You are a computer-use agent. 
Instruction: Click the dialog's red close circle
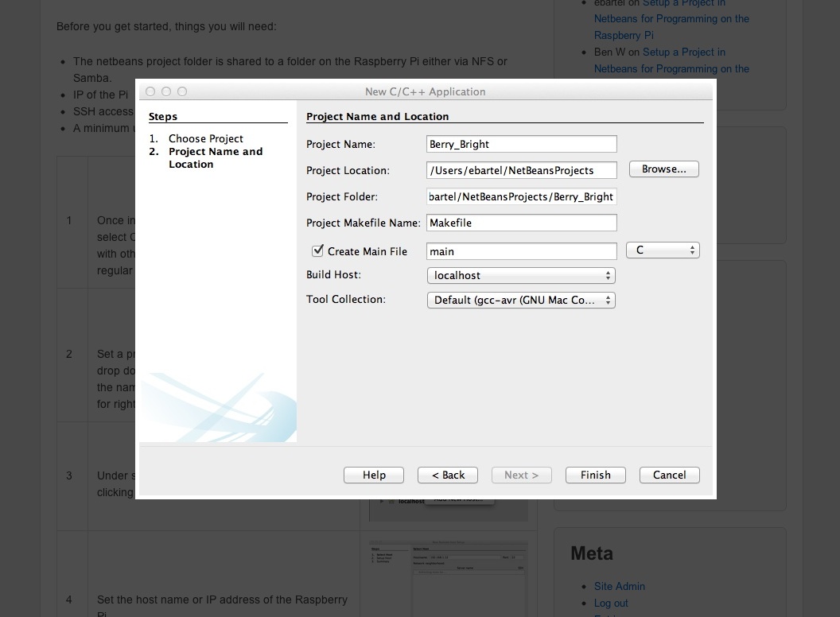coord(150,91)
